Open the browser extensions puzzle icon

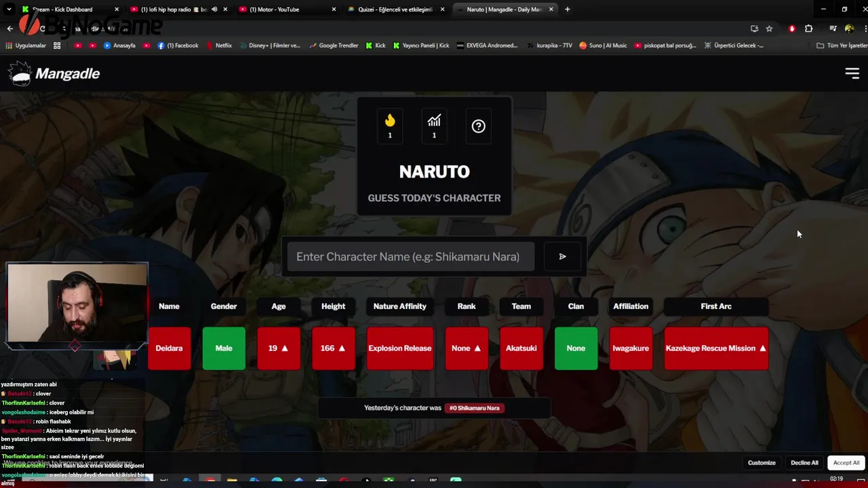pyautogui.click(x=808, y=28)
